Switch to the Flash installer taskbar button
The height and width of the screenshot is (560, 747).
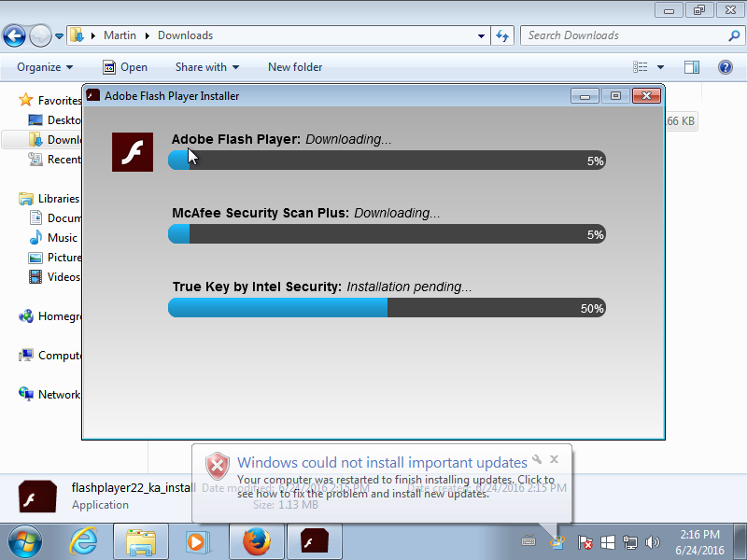314,542
